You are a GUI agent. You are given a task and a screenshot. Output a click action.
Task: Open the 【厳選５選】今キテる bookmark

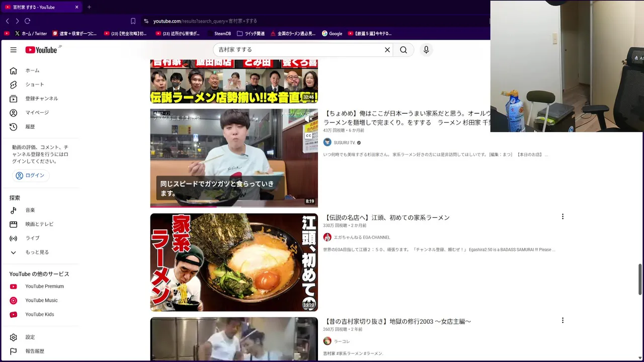[369, 34]
